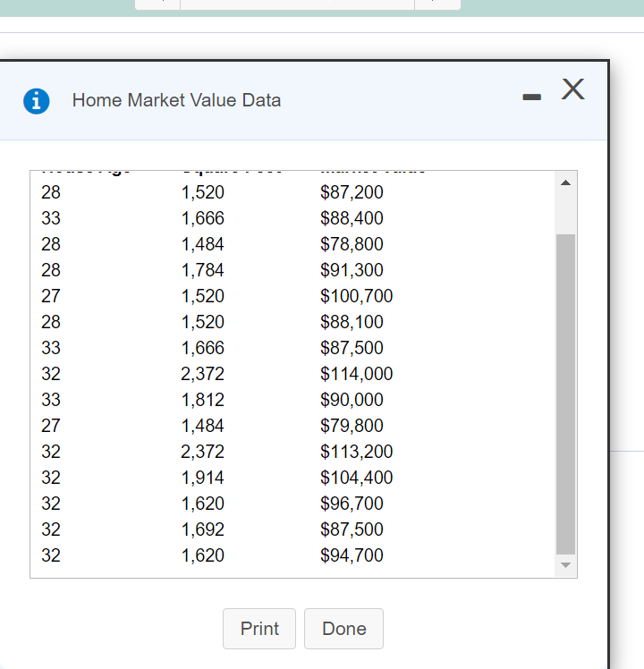Select the $94,700 market value cell
Screen dimensions: 644x669
click(352, 555)
